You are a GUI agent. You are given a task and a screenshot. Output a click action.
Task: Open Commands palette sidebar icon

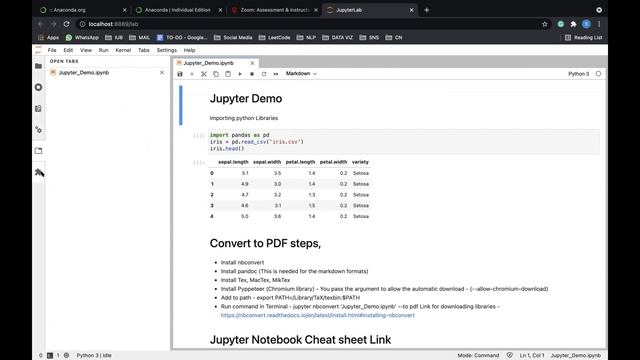(x=38, y=109)
